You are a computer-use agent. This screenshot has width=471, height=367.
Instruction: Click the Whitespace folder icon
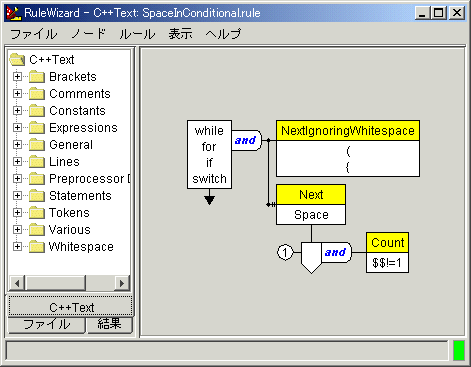(x=37, y=247)
